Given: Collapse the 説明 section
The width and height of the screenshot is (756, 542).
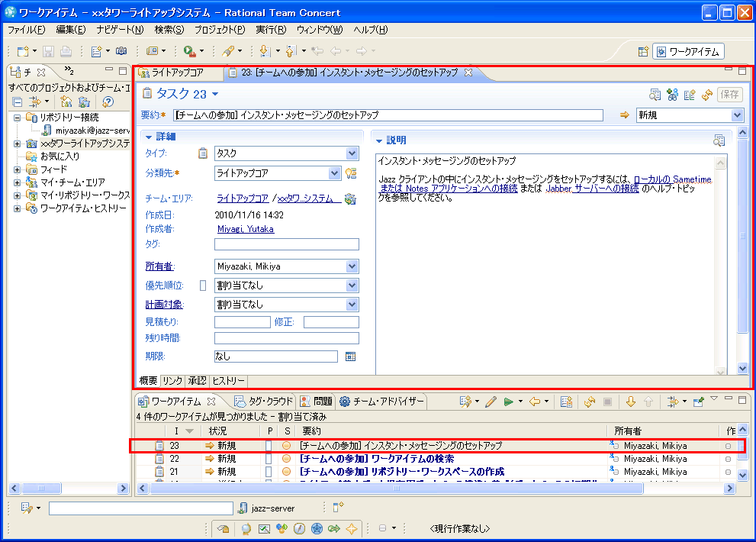Looking at the screenshot, I should [x=379, y=141].
